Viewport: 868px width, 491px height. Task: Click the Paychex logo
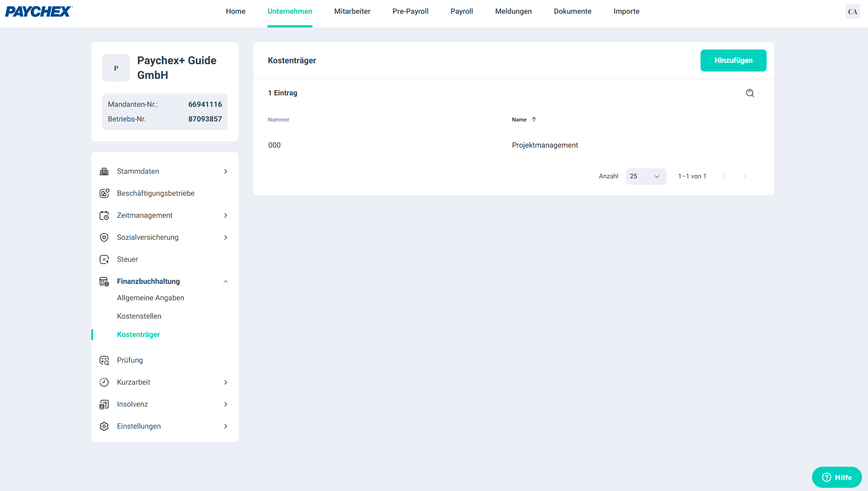(39, 11)
